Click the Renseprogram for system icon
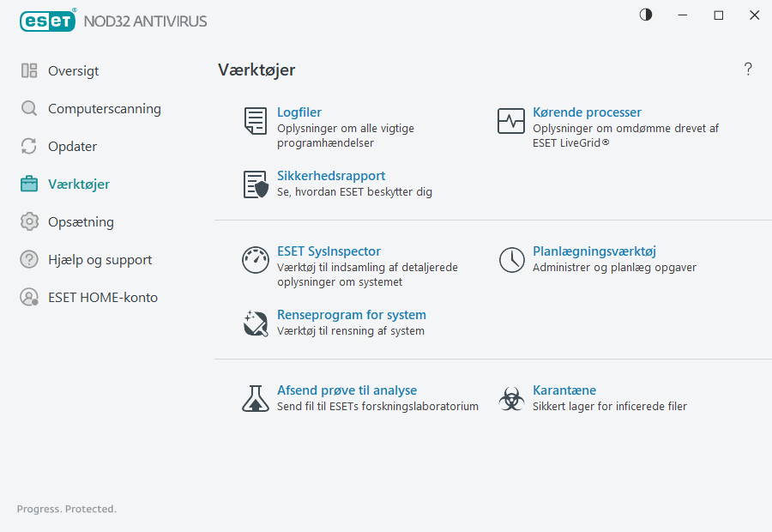772x532 pixels. pos(255,323)
